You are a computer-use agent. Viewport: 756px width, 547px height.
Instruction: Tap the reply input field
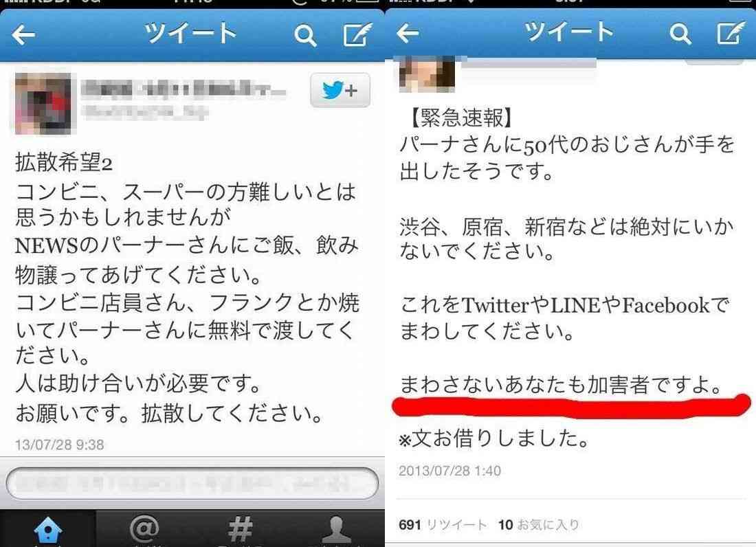click(x=192, y=483)
